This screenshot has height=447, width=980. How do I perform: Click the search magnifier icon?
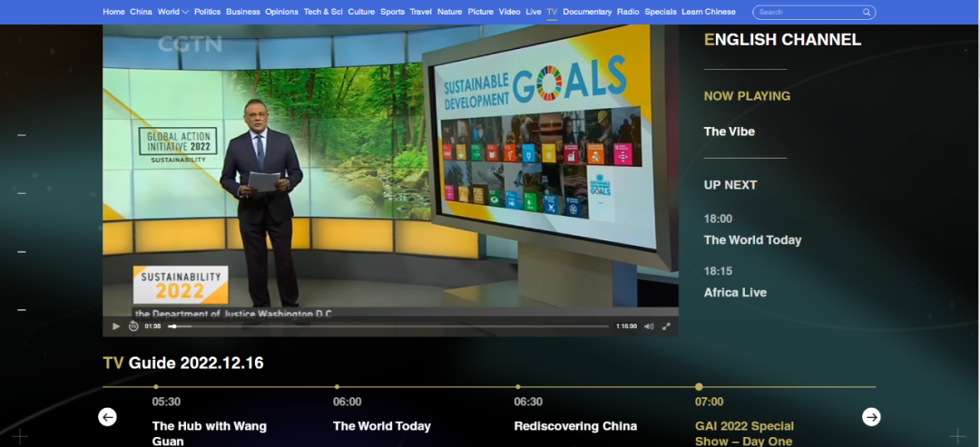867,13
